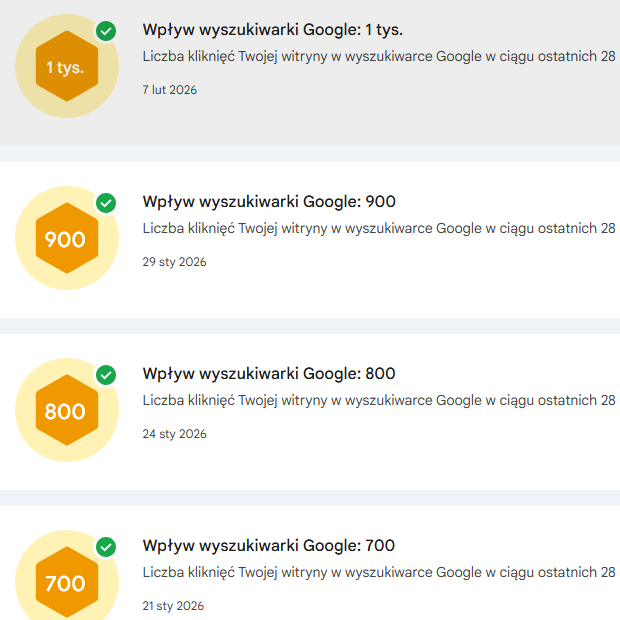Screen dimensions: 620x620
Task: Open the 'Wpływ wyszukiwarki Google: 1 tys.' title
Action: (273, 30)
